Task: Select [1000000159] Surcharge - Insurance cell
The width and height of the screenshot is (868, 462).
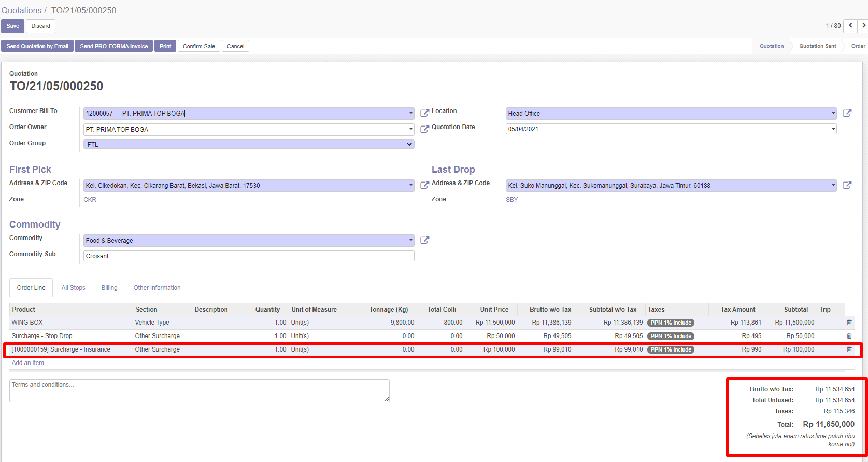Action: point(71,349)
